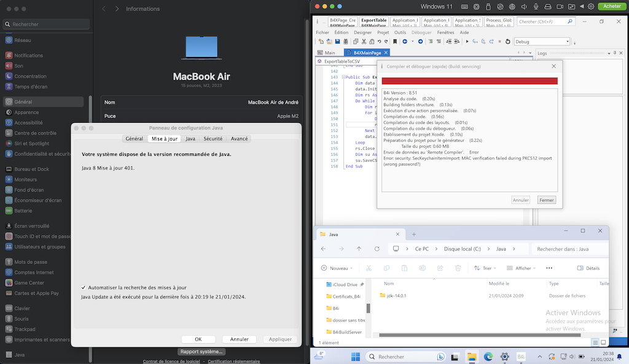
Task: Click the blue Navigate Backward icon
Action: coord(405,42)
